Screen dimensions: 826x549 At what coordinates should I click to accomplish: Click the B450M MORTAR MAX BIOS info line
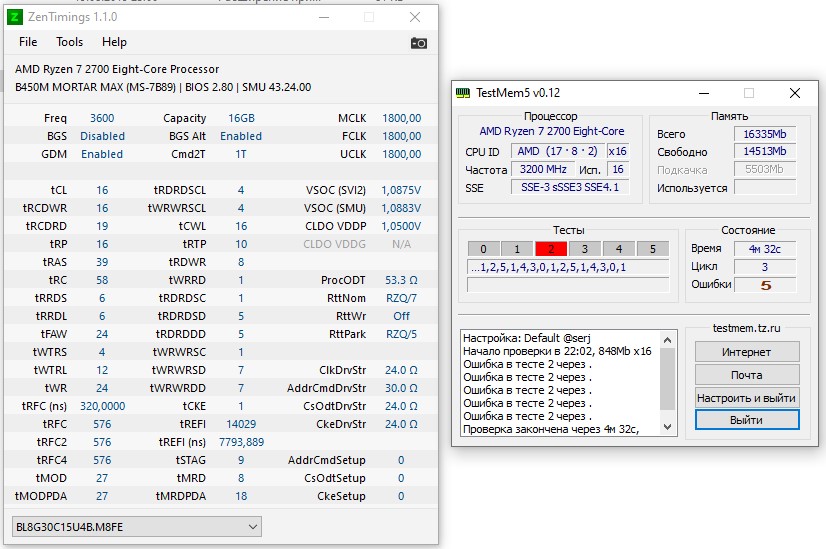click(x=163, y=87)
